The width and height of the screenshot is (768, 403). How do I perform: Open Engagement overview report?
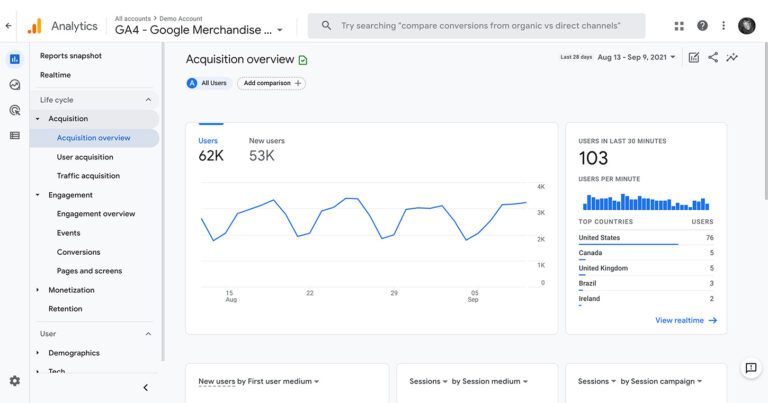[x=96, y=214]
